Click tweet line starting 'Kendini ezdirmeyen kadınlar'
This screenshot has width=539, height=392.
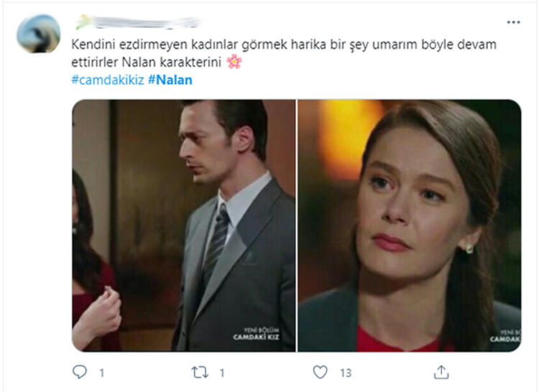pyautogui.click(x=284, y=45)
